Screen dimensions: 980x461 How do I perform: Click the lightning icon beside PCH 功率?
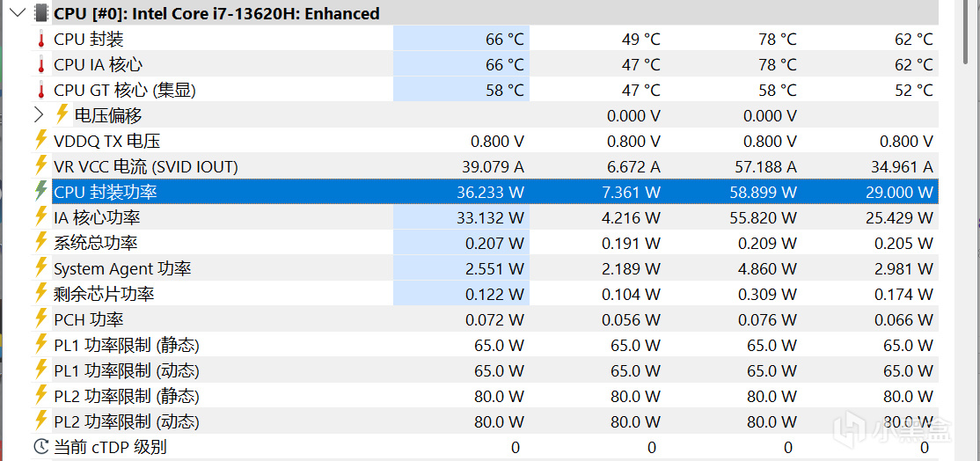41,318
